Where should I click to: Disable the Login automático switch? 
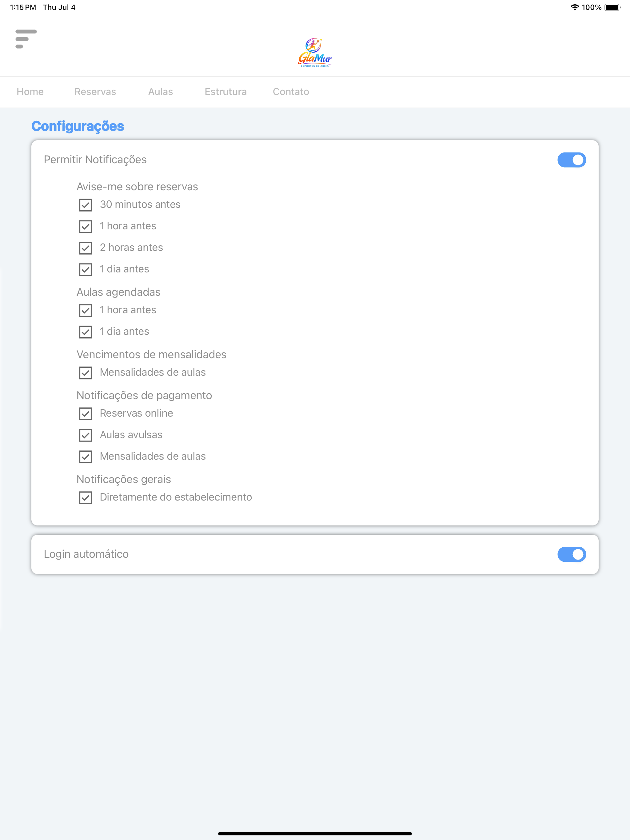pyautogui.click(x=572, y=554)
